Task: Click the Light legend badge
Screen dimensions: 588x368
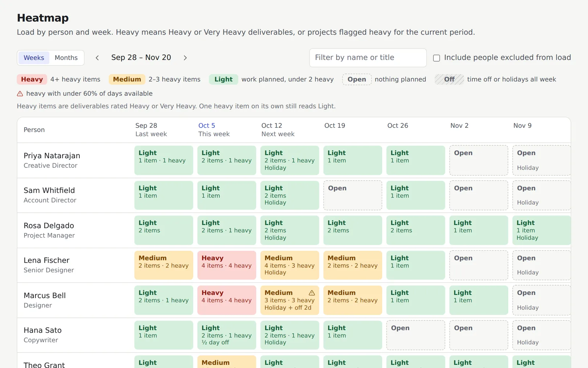Action: point(223,79)
